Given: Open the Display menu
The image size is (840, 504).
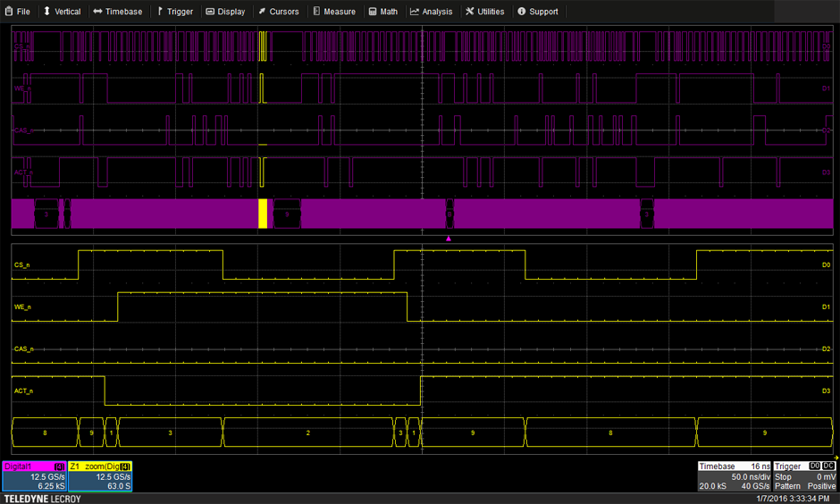Looking at the screenshot, I should click(225, 12).
